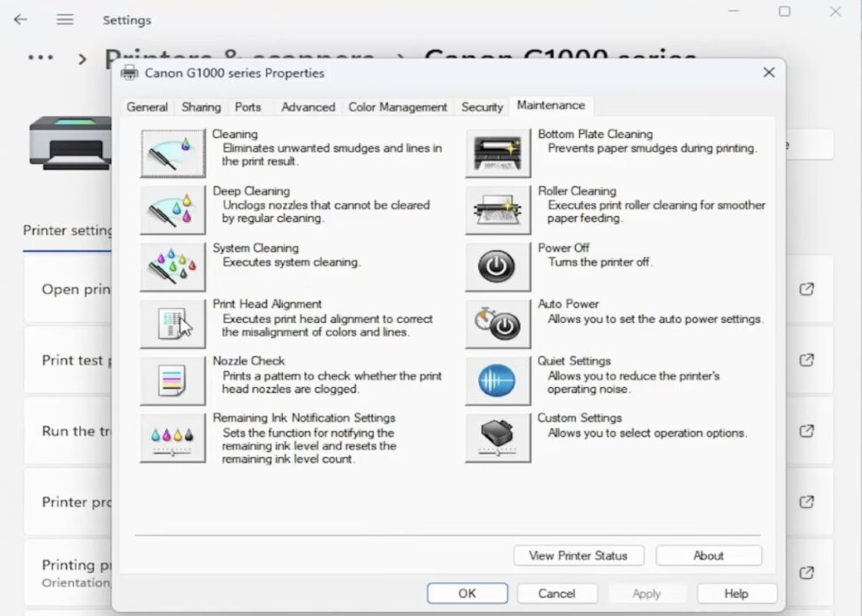Open the About button
This screenshot has width=862, height=616.
[x=709, y=555]
